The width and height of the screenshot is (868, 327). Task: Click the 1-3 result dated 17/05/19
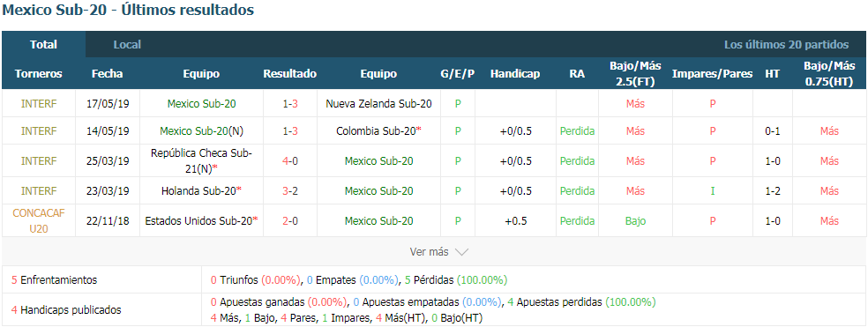click(x=289, y=103)
